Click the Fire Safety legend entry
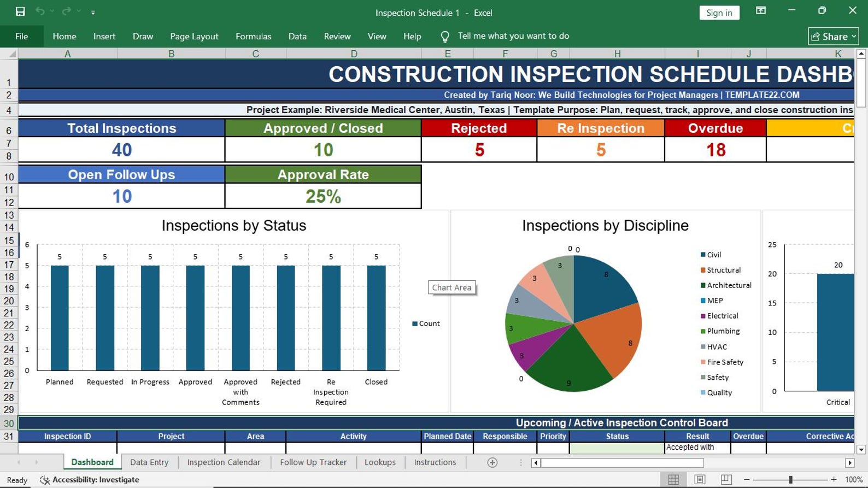The image size is (868, 488). pos(722,362)
